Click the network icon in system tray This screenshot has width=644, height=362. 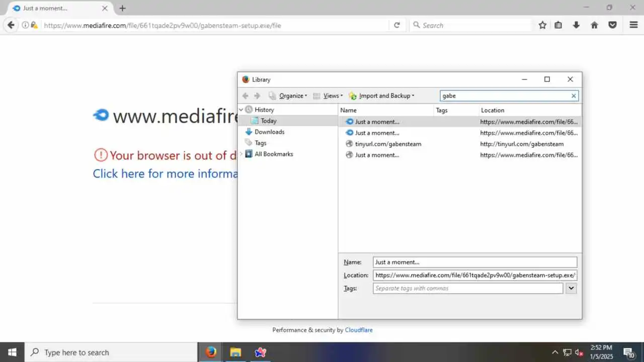point(567,352)
